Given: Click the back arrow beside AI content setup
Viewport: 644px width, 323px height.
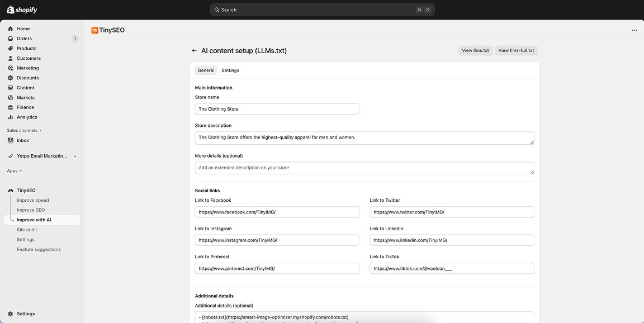Looking at the screenshot, I should [x=195, y=50].
